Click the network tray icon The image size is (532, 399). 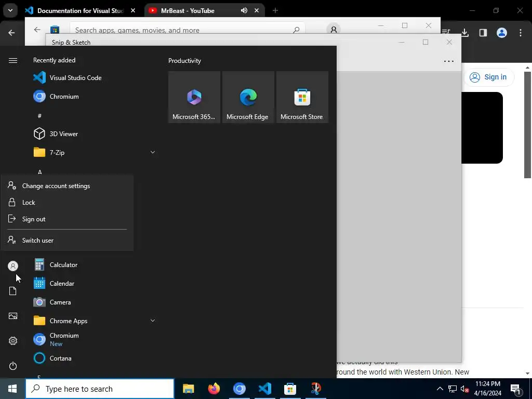coord(453,389)
